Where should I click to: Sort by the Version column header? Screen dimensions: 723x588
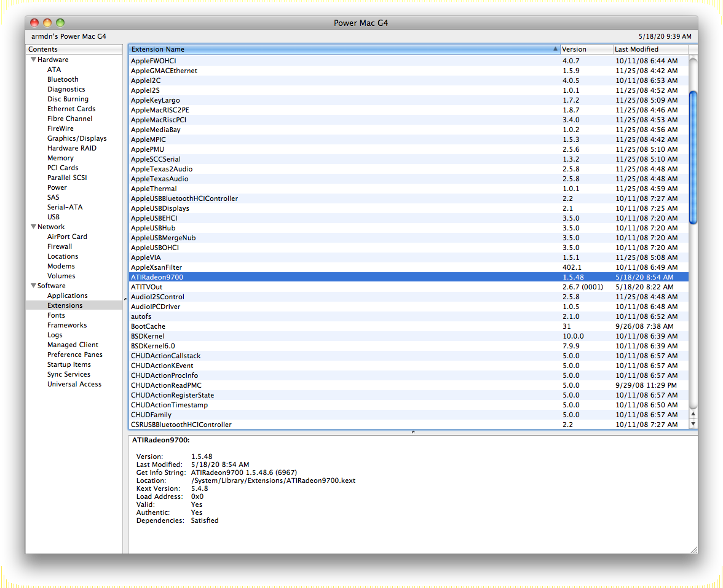click(x=587, y=49)
